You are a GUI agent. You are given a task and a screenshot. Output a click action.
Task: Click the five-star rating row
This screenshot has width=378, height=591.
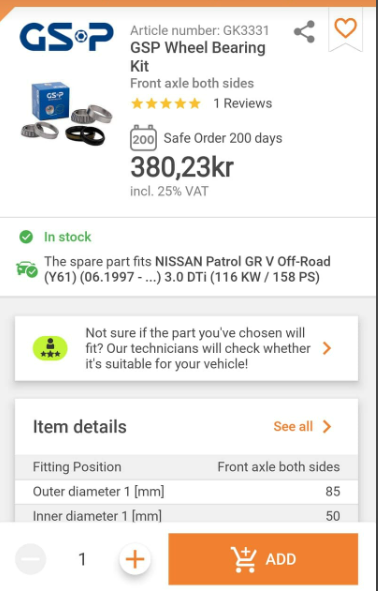coord(165,103)
